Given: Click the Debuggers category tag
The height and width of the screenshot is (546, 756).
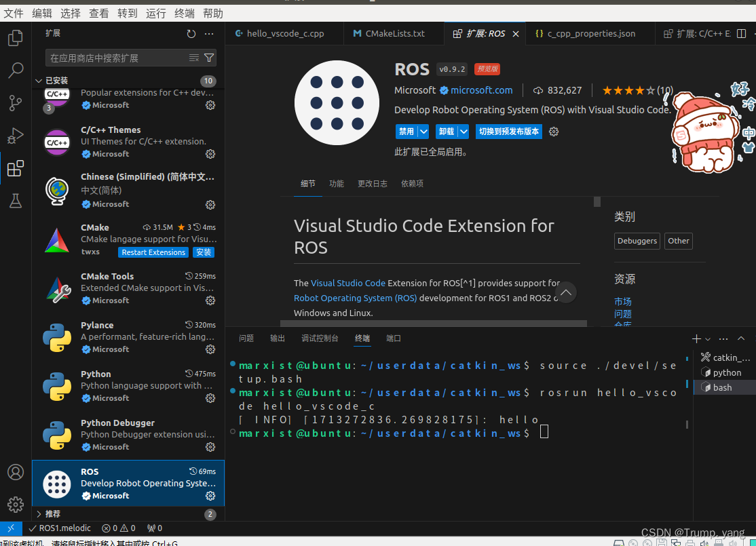Looking at the screenshot, I should (637, 241).
